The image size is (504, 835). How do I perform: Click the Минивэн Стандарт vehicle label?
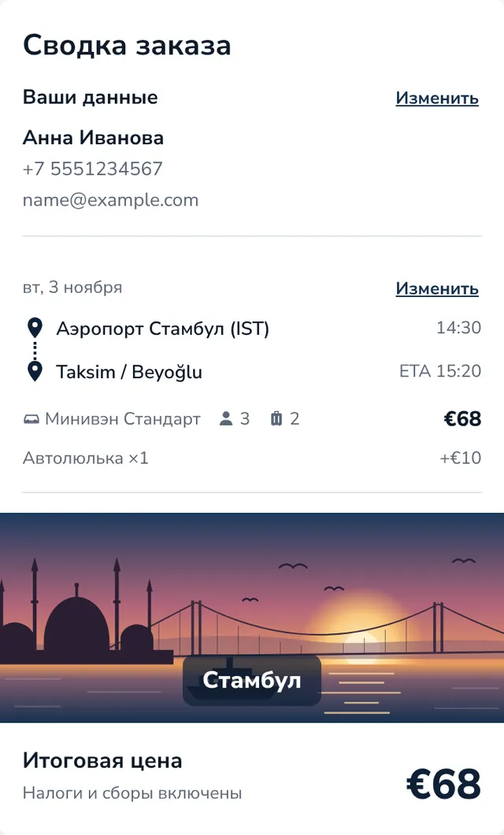coord(123,419)
